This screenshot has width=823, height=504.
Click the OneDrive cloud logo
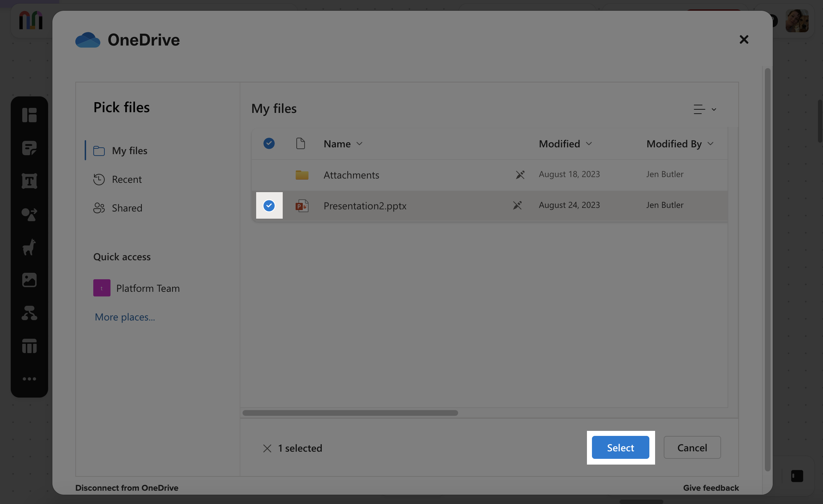(x=87, y=39)
